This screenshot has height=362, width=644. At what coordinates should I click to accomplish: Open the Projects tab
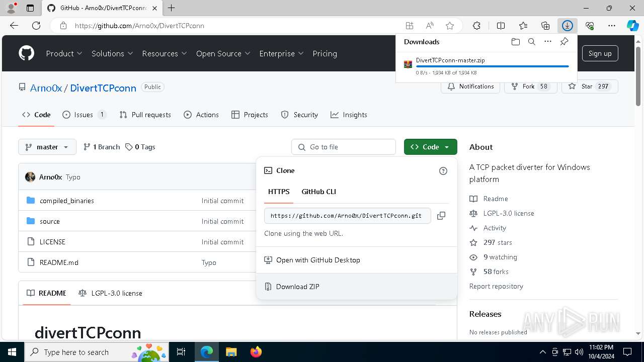click(x=250, y=115)
